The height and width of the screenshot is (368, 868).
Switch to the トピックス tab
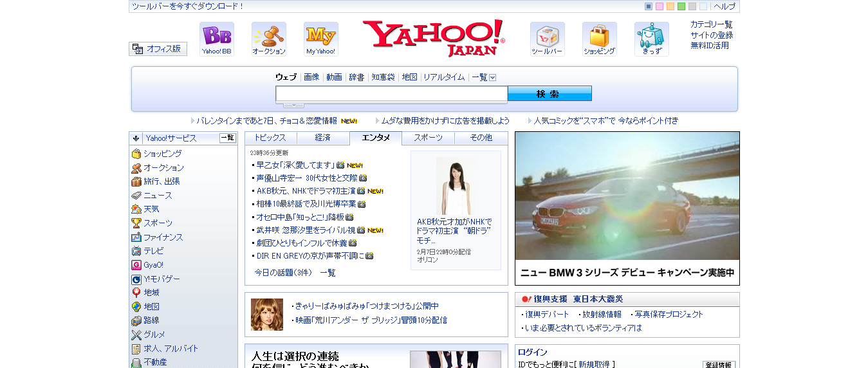pos(271,138)
